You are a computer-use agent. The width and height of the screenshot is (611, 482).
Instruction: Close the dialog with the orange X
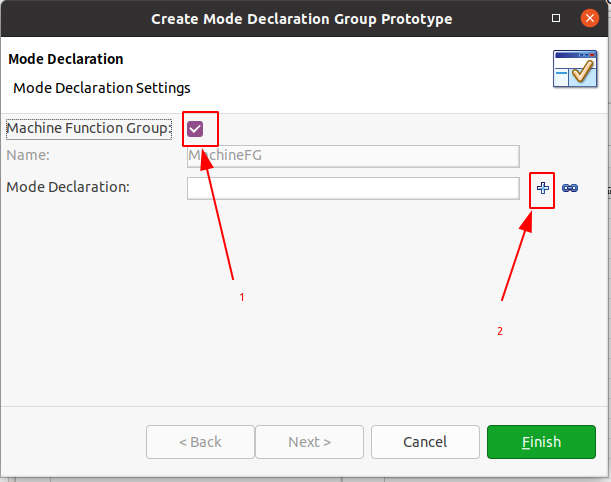tap(590, 18)
